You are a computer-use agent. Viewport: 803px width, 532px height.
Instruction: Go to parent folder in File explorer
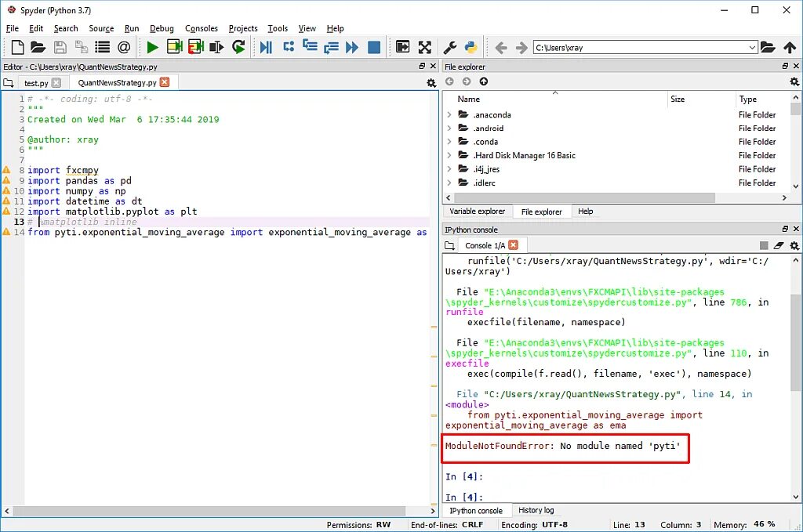point(483,81)
